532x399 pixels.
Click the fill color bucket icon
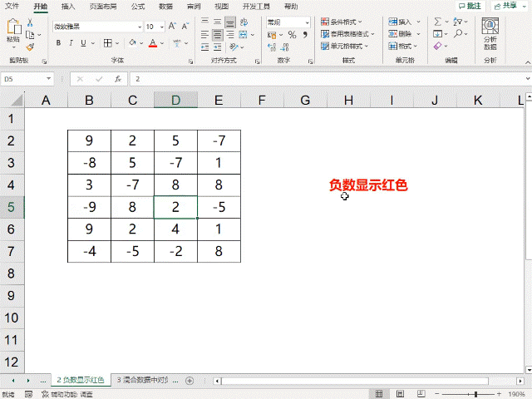point(132,43)
